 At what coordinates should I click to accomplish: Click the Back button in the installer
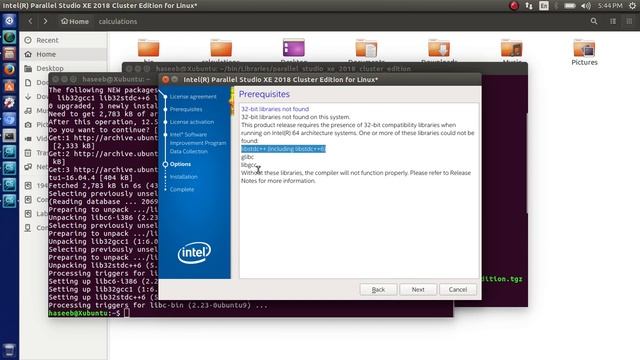[x=378, y=289]
